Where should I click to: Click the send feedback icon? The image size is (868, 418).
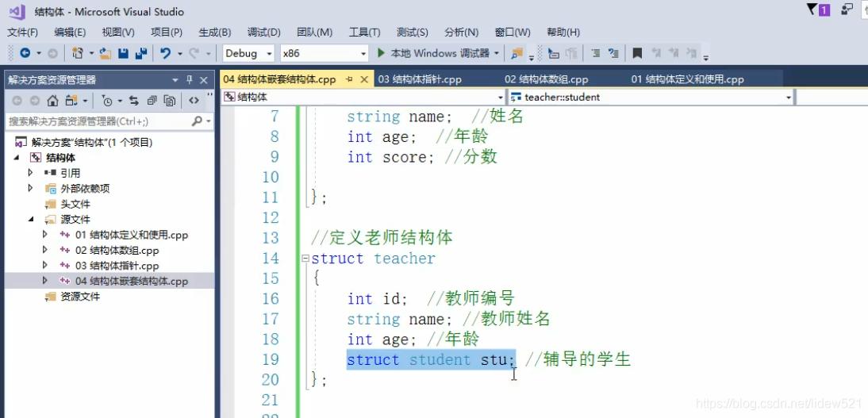click(x=847, y=10)
